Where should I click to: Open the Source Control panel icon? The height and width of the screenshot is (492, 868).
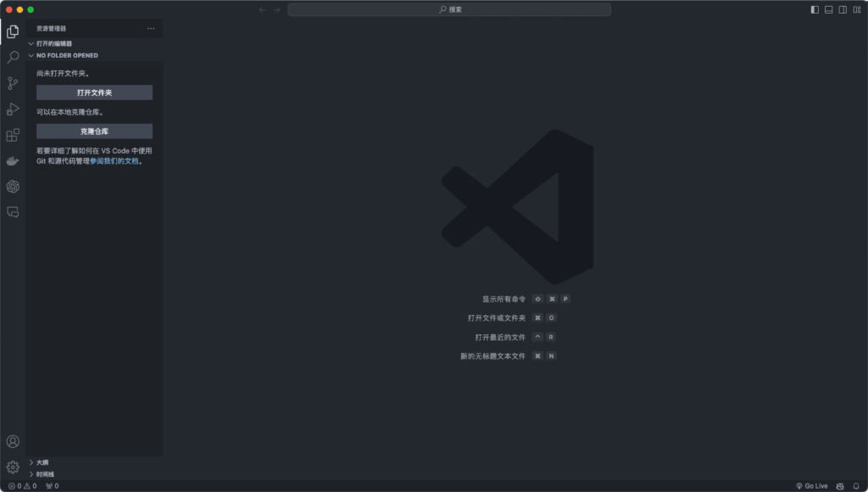[13, 82]
